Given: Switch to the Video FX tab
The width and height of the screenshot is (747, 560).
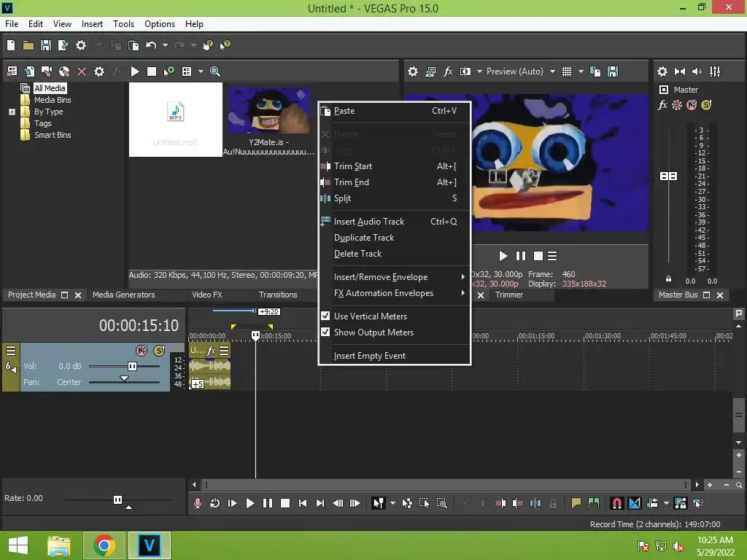Looking at the screenshot, I should pos(206,295).
